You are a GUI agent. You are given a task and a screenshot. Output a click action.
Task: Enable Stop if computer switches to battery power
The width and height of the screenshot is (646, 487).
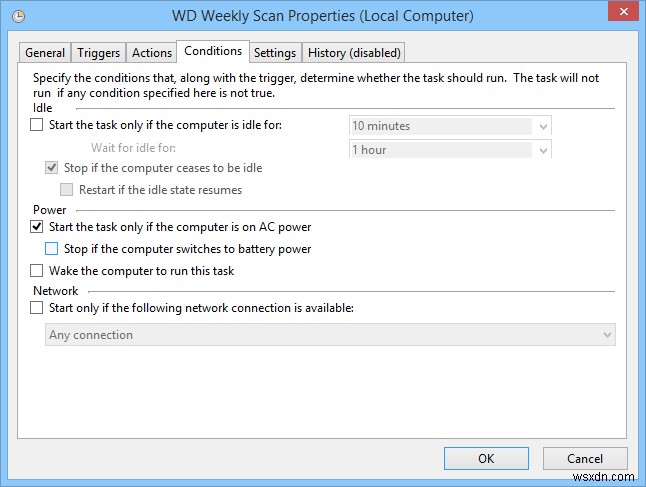[x=51, y=248]
